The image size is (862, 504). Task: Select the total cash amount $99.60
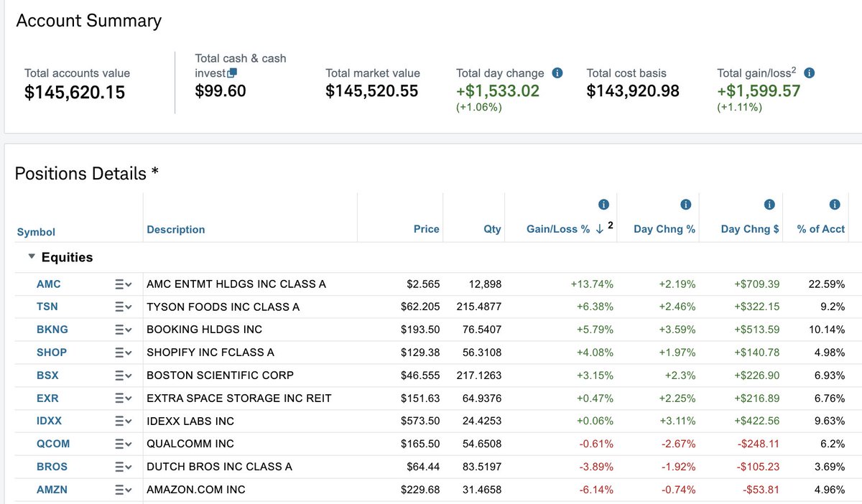tap(221, 91)
